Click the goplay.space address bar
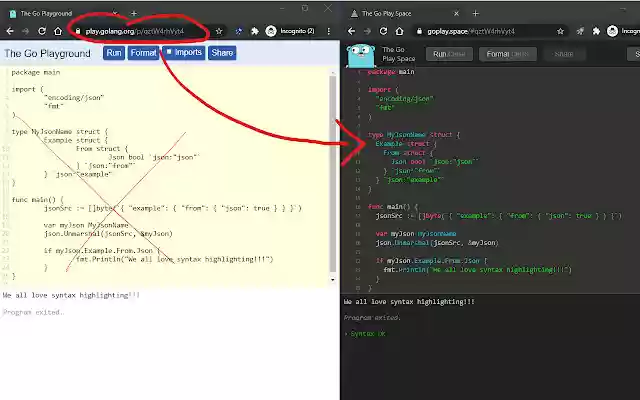640x400 pixels. point(490,31)
